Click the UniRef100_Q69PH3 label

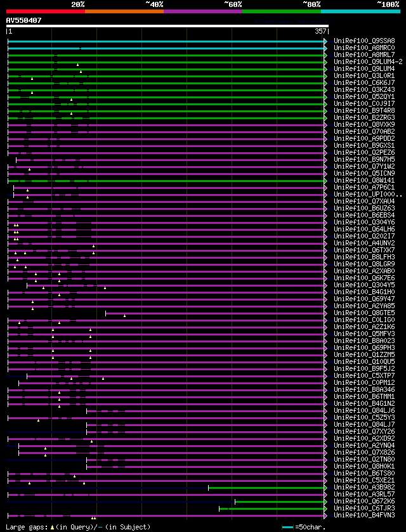(364, 348)
